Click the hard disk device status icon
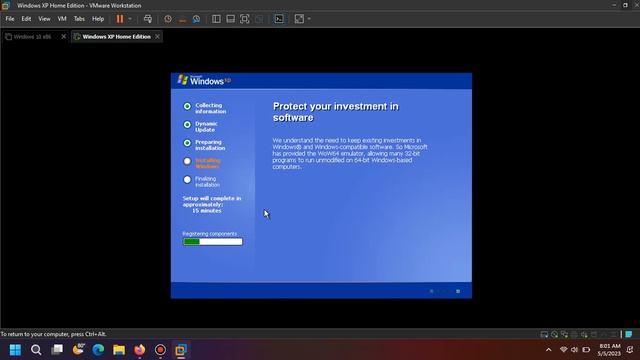This screenshot has height=360, width=640. tap(544, 334)
